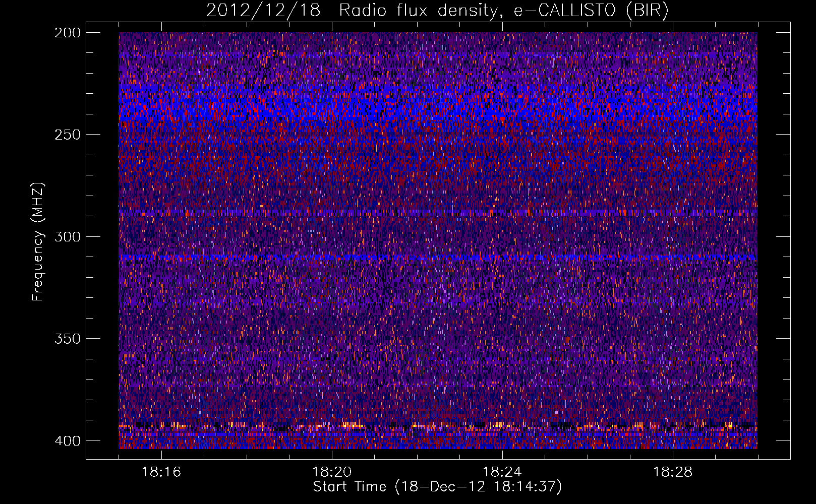This screenshot has width=816, height=504.
Task: Click the 200 frequency tick label
Action: tap(67, 33)
